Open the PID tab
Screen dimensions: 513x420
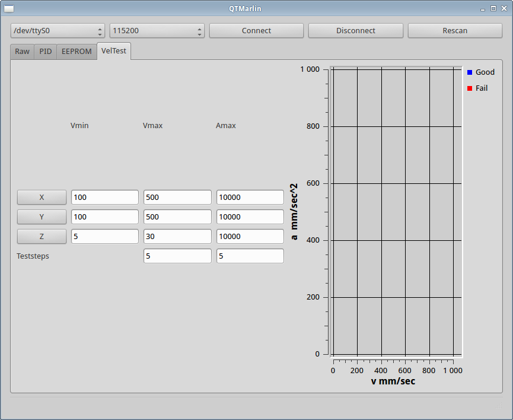pos(46,52)
